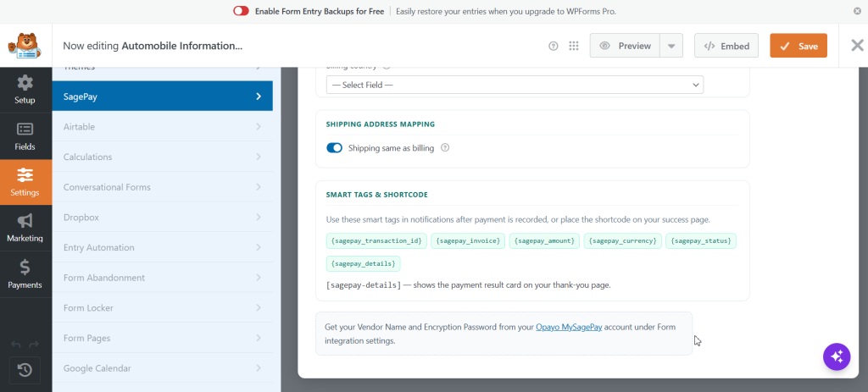Click the Automobile Information form title
Viewport: 868px width, 392px height.
click(x=181, y=46)
